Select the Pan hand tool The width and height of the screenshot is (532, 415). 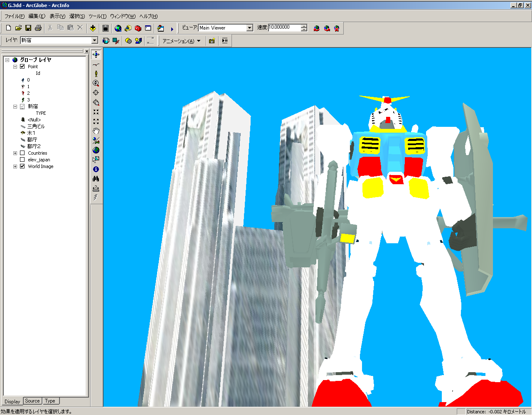(x=96, y=131)
